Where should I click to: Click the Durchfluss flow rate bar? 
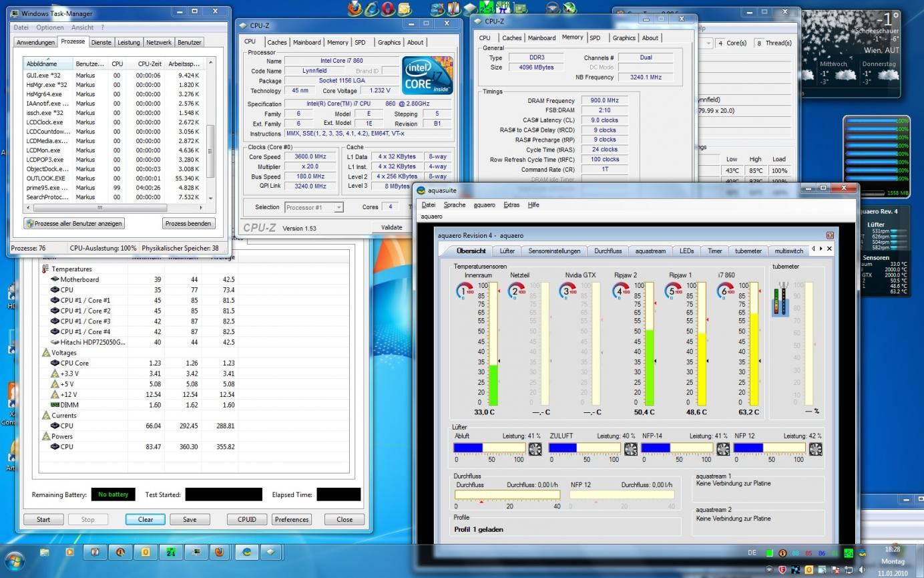[x=507, y=494]
